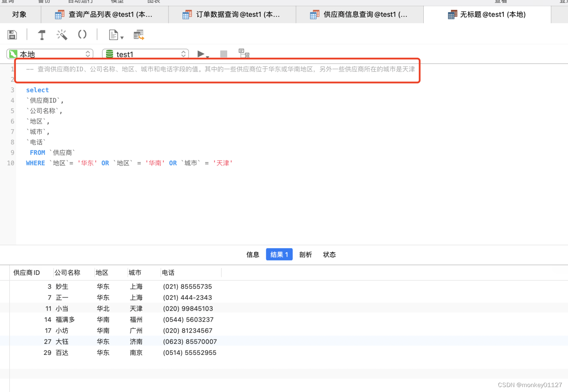Click the 百达 company cell
This screenshot has height=392, width=568.
62,353
